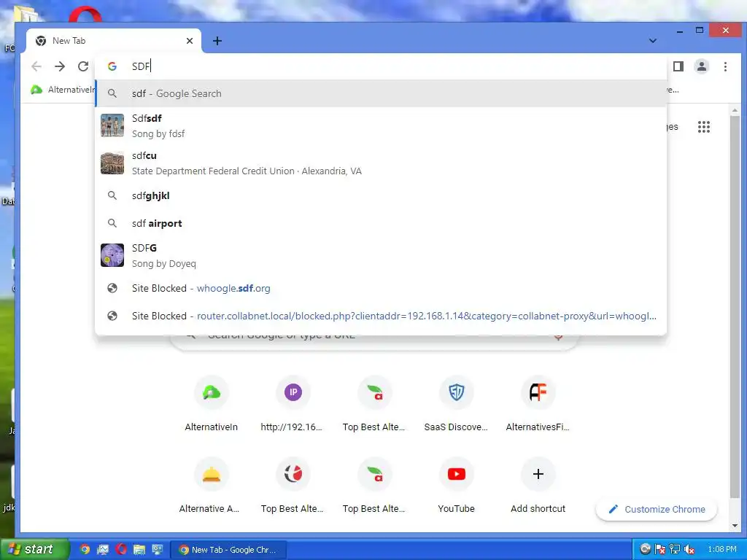
Task: Choose SDFG Song by Doyeq suggestion
Action: (x=381, y=256)
